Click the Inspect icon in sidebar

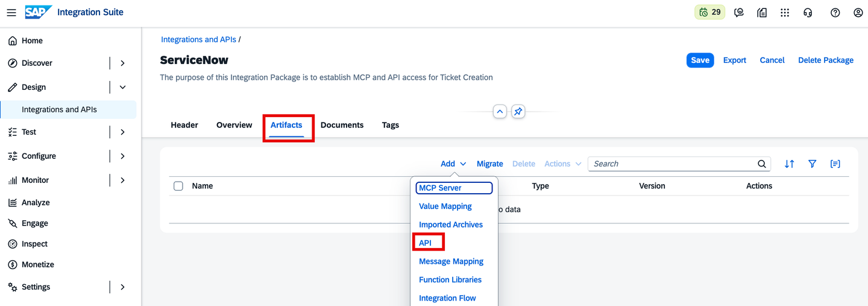click(12, 244)
